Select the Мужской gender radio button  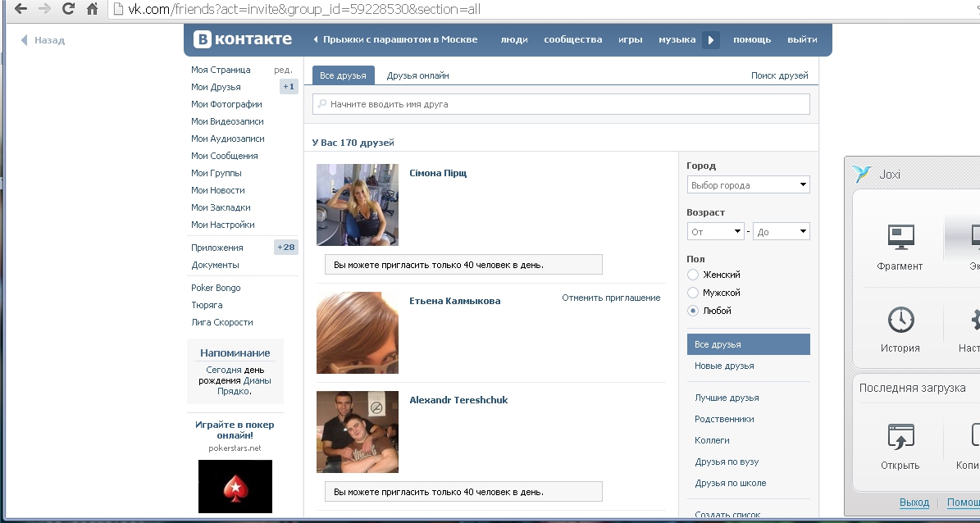pos(692,293)
